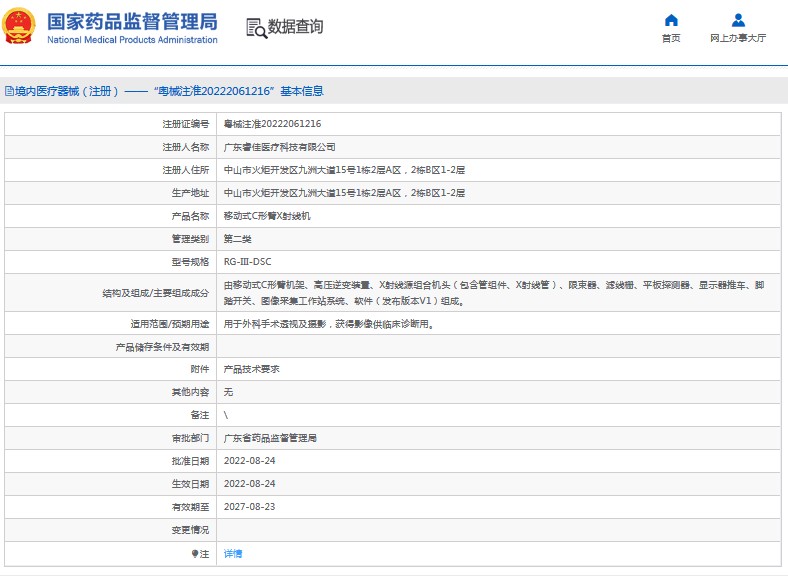Click the 国家药品监督管理局 site title

click(x=132, y=21)
